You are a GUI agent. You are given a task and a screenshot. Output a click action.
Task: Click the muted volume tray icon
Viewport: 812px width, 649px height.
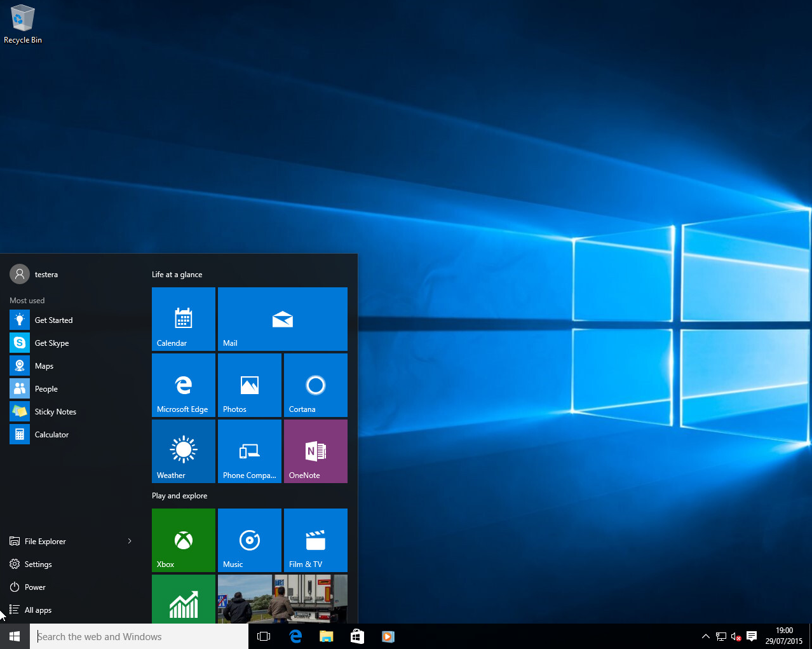(x=736, y=636)
